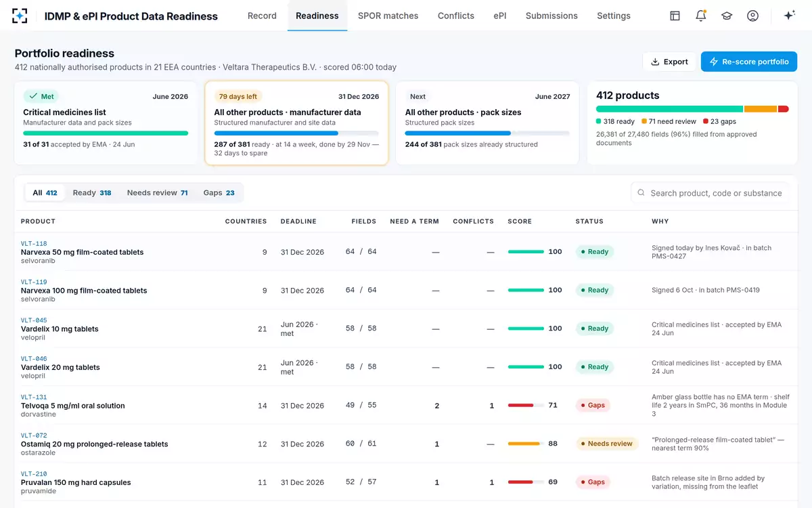Viewport: 812px width, 508px height.
Task: Open product code VLT-072
Action: point(34,436)
